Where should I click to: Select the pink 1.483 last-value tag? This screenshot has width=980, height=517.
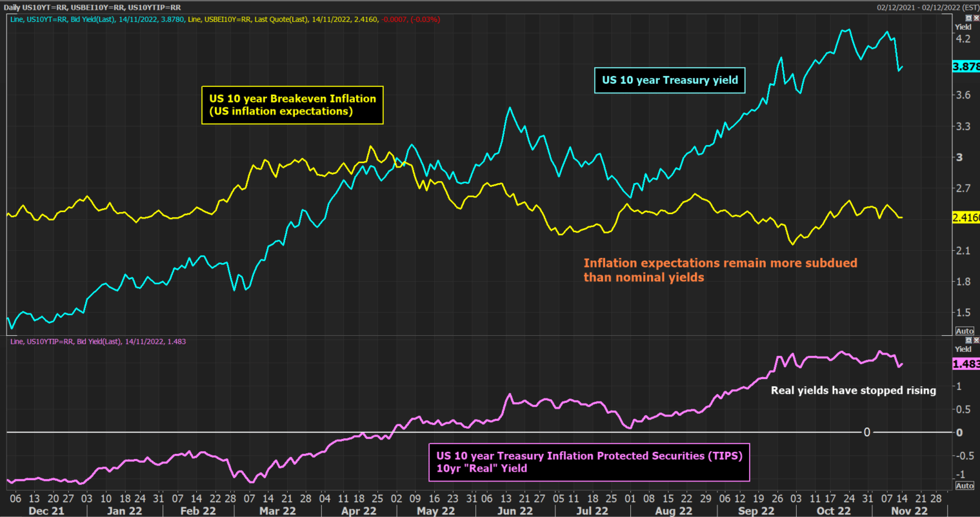pyautogui.click(x=966, y=364)
